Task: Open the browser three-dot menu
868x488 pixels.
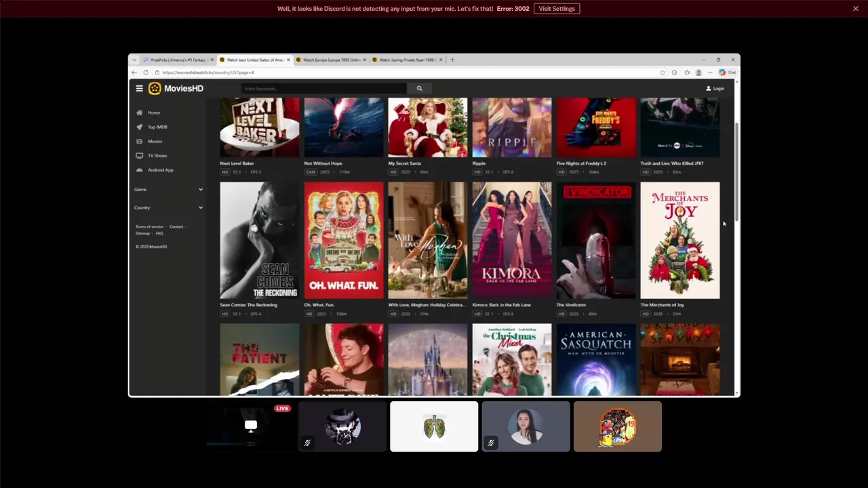Action: [x=710, y=73]
